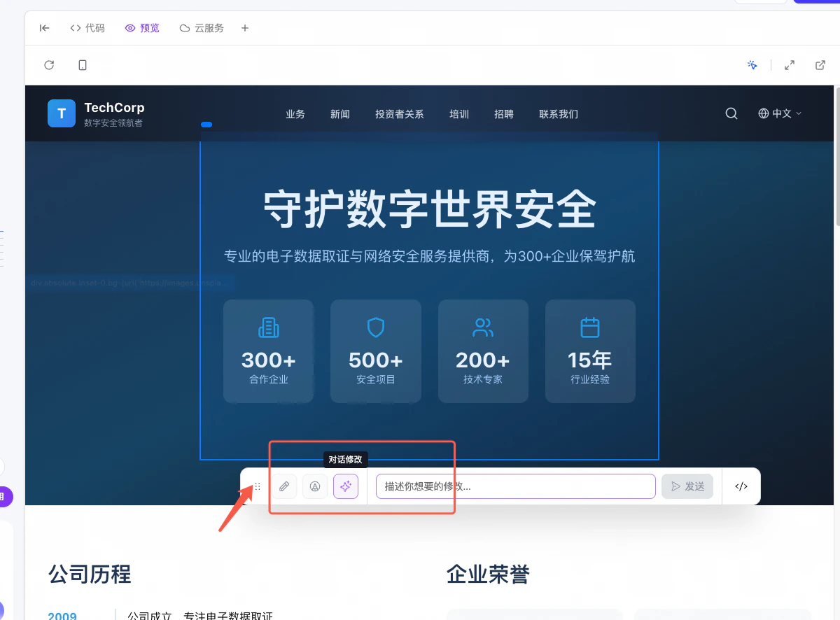
Task: Click the shield icon above 500+
Action: point(376,327)
